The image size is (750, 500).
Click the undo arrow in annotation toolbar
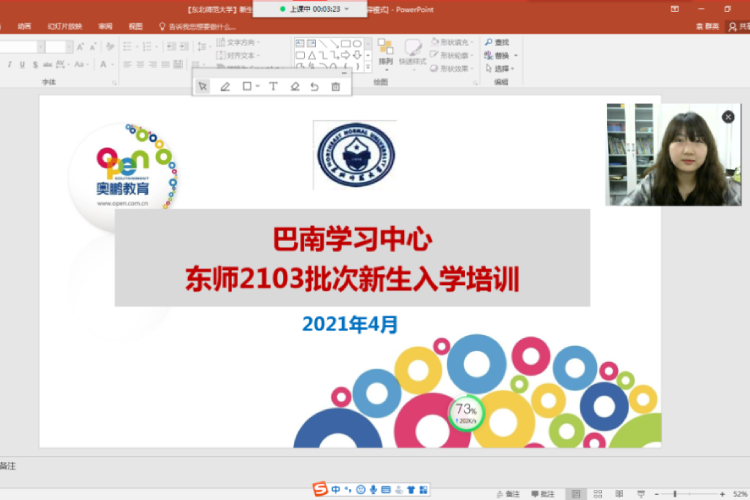[314, 87]
